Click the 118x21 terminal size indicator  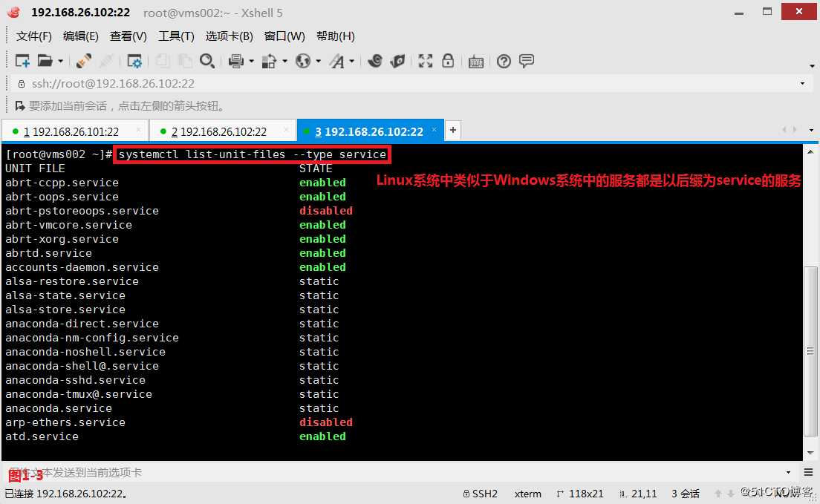click(580, 494)
